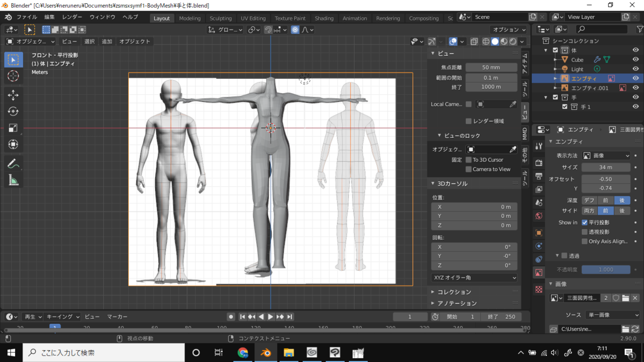Open the オブジェクト mode dropdown
Viewport: 644px width, 362px height.
[31, 41]
